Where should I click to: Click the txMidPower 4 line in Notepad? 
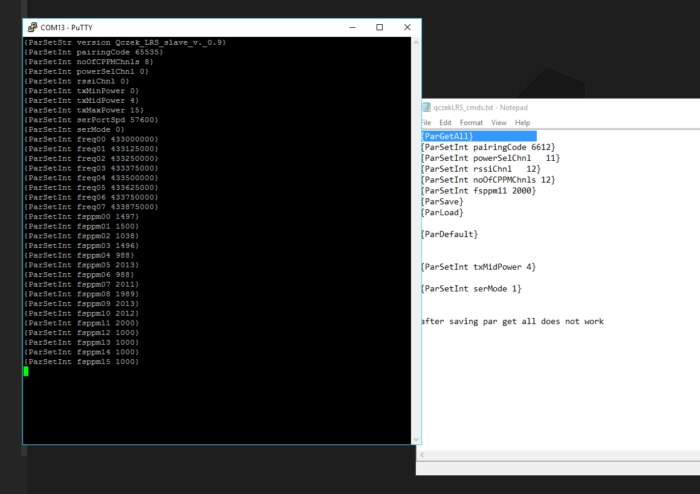[x=478, y=267]
